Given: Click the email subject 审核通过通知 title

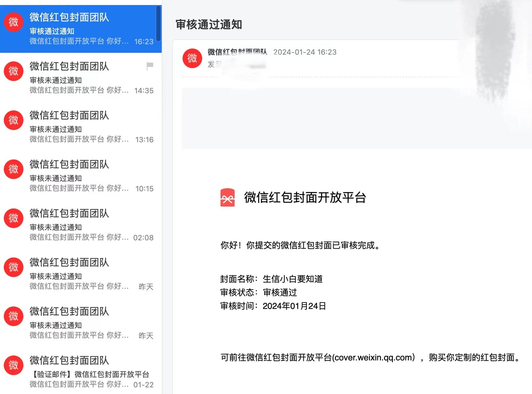Looking at the screenshot, I should point(209,24).
